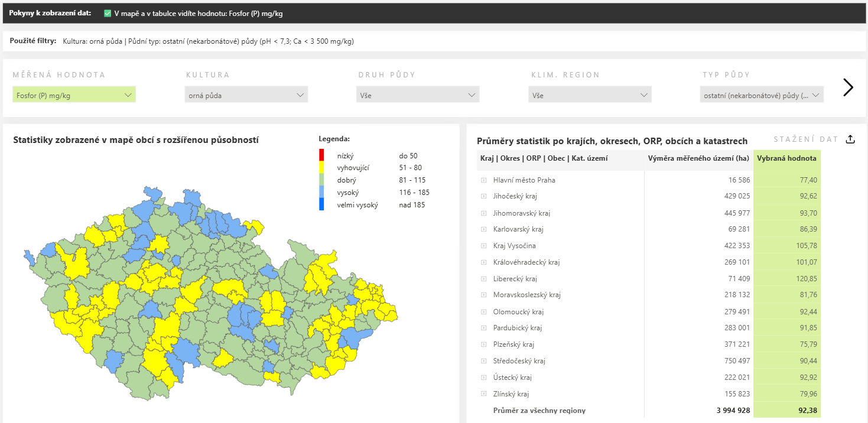The width and height of the screenshot is (868, 423).
Task: Click the Kraj Vysočina value 105,78
Action: pos(807,246)
